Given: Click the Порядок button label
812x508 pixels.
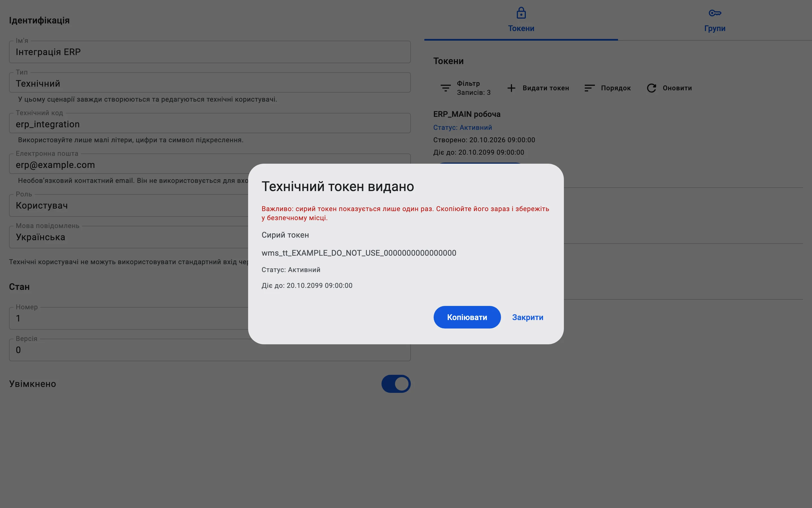Looking at the screenshot, I should (x=616, y=88).
